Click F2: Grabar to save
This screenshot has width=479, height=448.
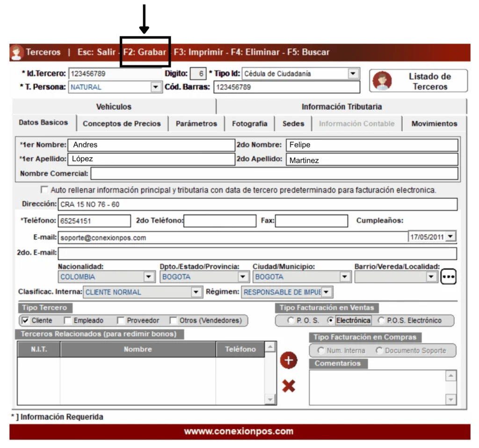click(145, 52)
